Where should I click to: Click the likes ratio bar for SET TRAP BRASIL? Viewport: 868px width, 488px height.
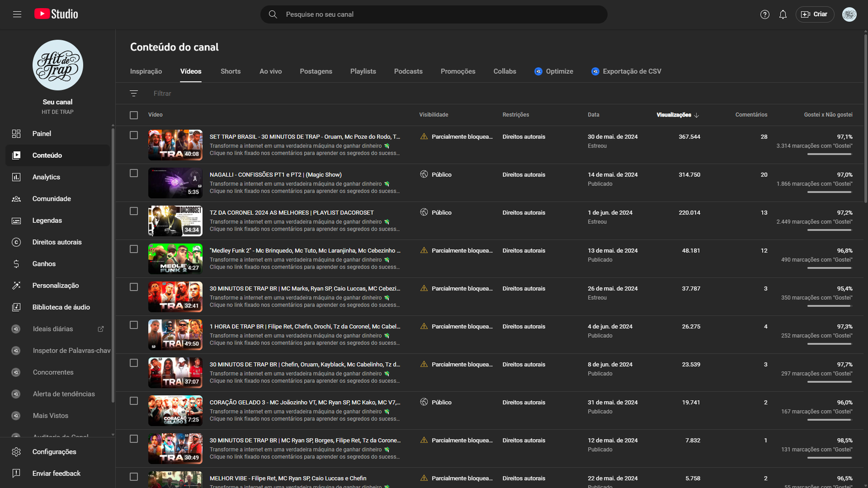coord(829,154)
